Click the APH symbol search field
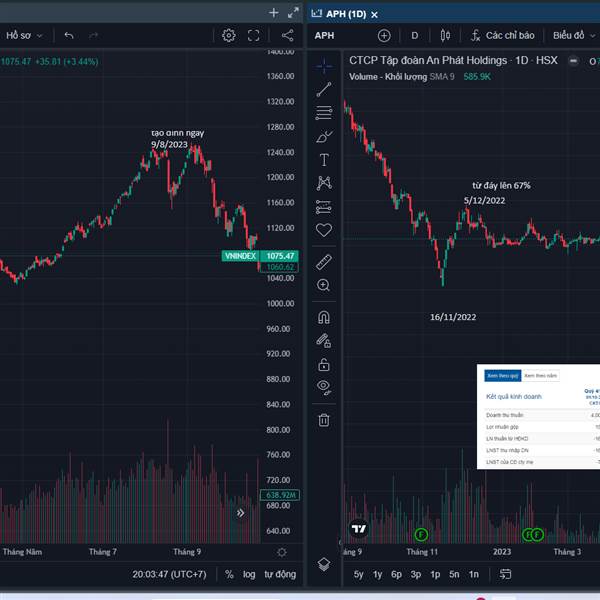This screenshot has width=600, height=600. coord(326,35)
